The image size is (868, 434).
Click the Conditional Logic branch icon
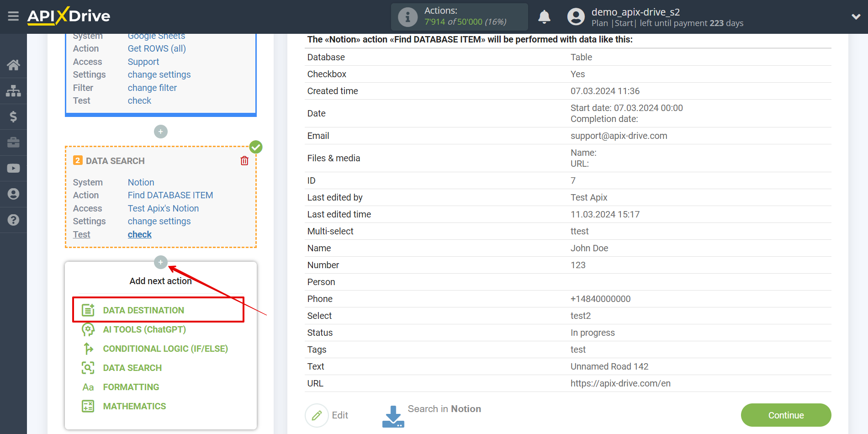pyautogui.click(x=88, y=349)
